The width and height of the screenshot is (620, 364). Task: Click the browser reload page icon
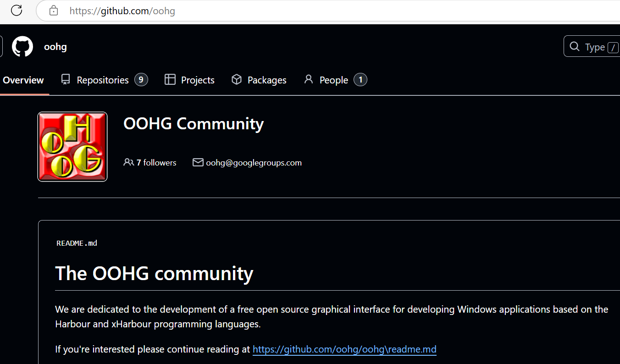tap(17, 10)
